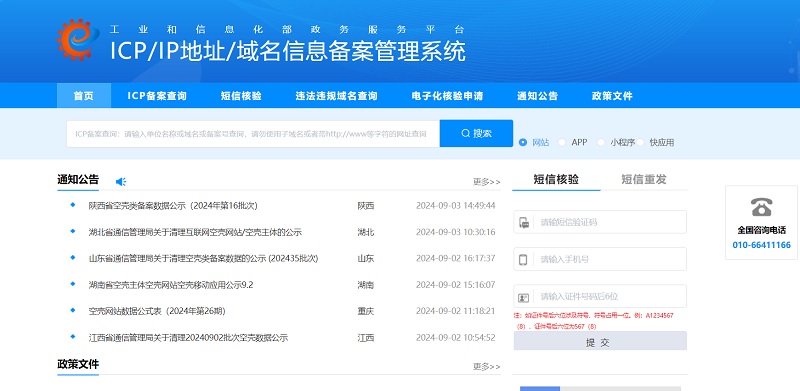800x391 pixels.
Task: Click the ICP/IP地址/域名信息备案管理系统 title
Action: click(x=288, y=51)
